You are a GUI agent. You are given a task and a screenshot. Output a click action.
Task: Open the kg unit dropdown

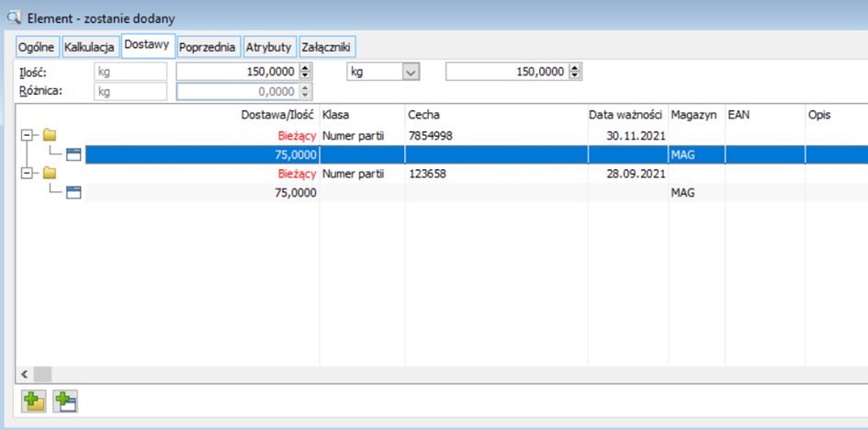pyautogui.click(x=411, y=72)
